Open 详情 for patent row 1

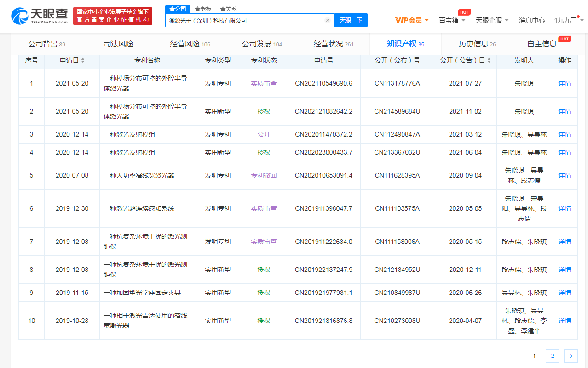click(565, 83)
